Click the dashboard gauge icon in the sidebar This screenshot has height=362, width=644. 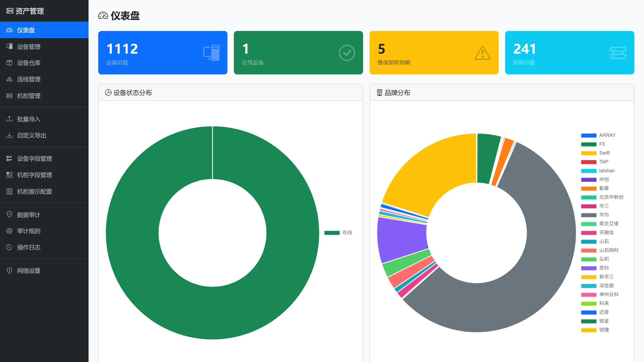point(9,30)
